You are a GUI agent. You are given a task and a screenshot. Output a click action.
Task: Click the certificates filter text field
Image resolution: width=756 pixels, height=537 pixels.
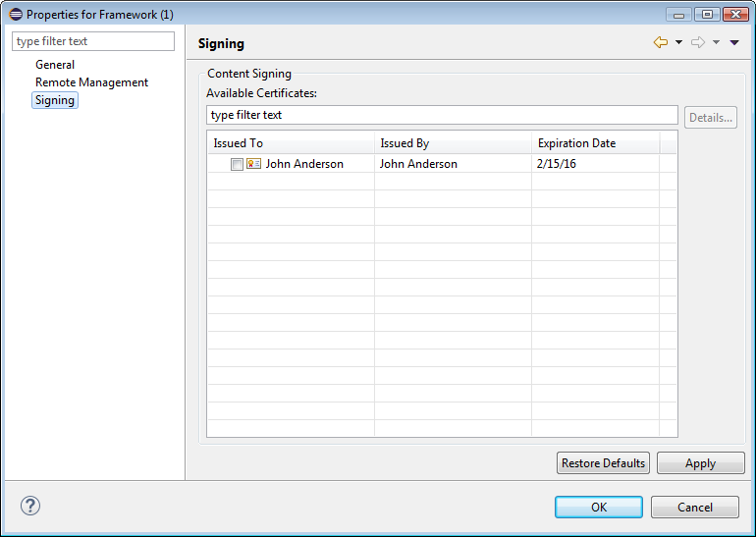pos(442,115)
